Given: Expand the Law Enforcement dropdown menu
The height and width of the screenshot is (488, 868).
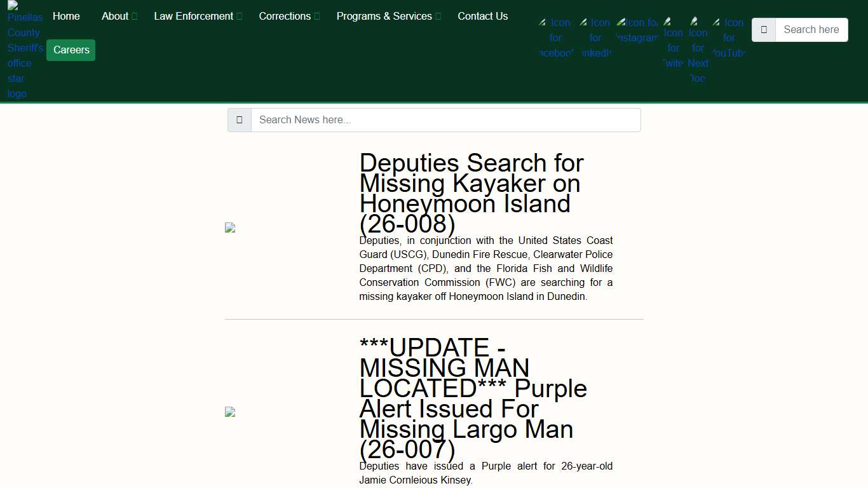Looking at the screenshot, I should click(x=198, y=17).
